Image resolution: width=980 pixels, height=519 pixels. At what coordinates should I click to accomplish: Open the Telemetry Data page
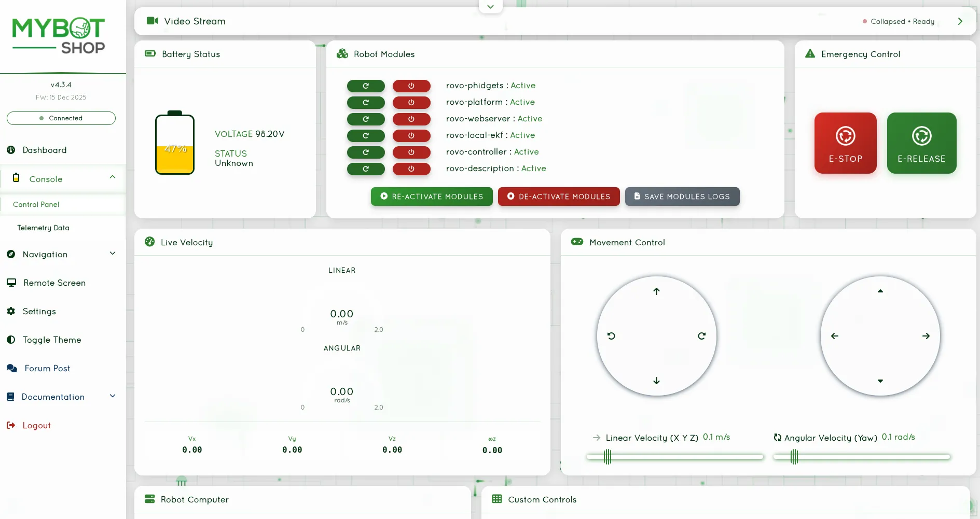(43, 228)
